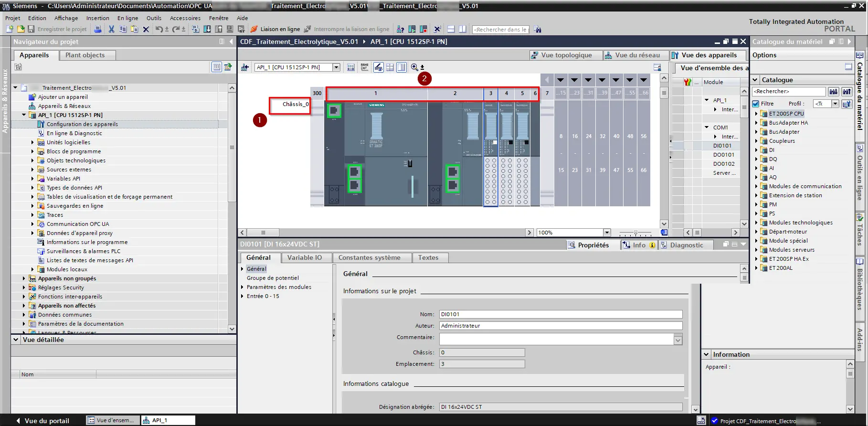Switch to the Plant objects tab
Viewport: 868px width, 426px height.
click(88, 55)
